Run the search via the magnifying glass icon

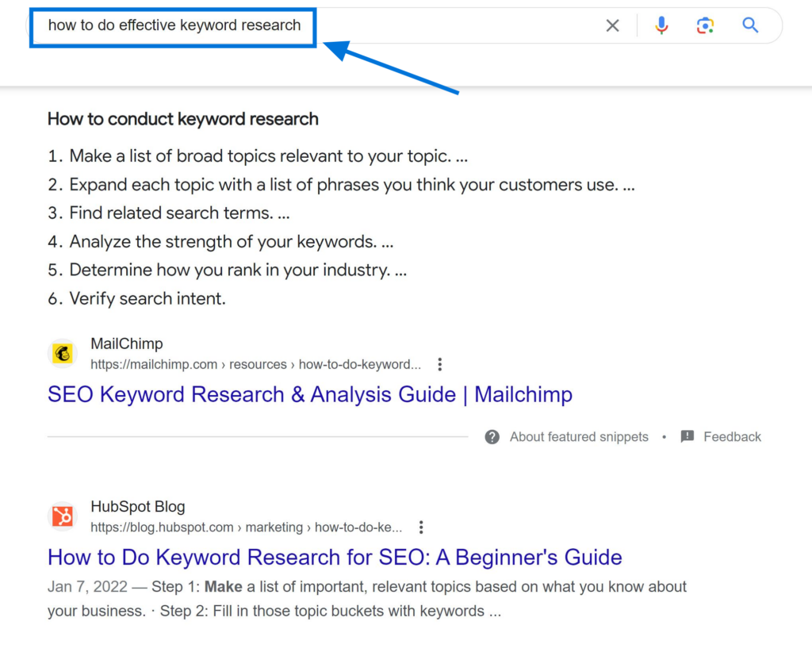click(749, 25)
